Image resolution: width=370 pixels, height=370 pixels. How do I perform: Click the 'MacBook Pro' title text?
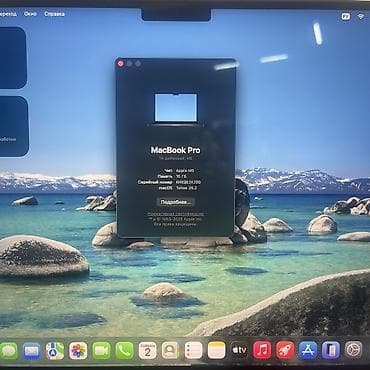tap(176, 150)
